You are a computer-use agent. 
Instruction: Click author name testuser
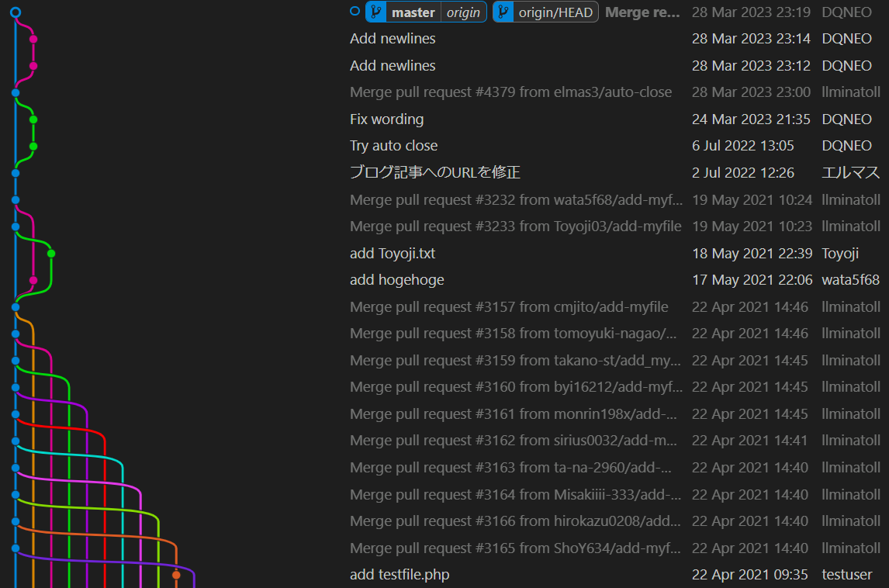click(847, 574)
